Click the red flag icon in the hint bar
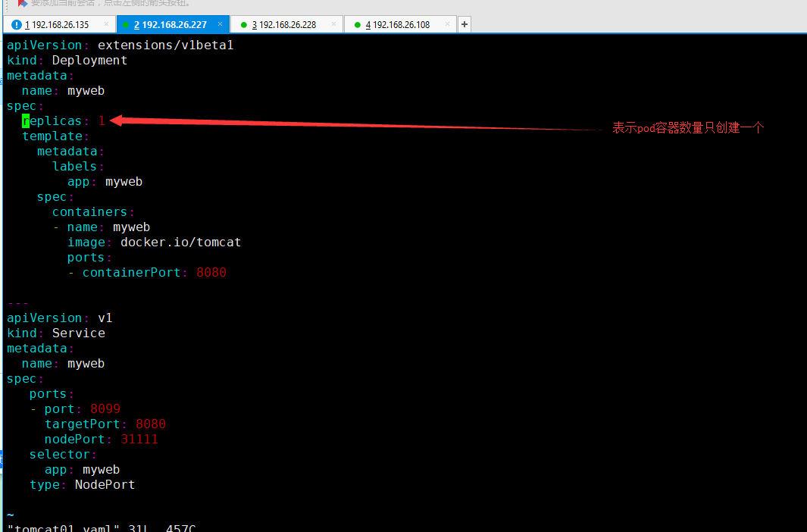This screenshot has width=807, height=532. point(23,3)
